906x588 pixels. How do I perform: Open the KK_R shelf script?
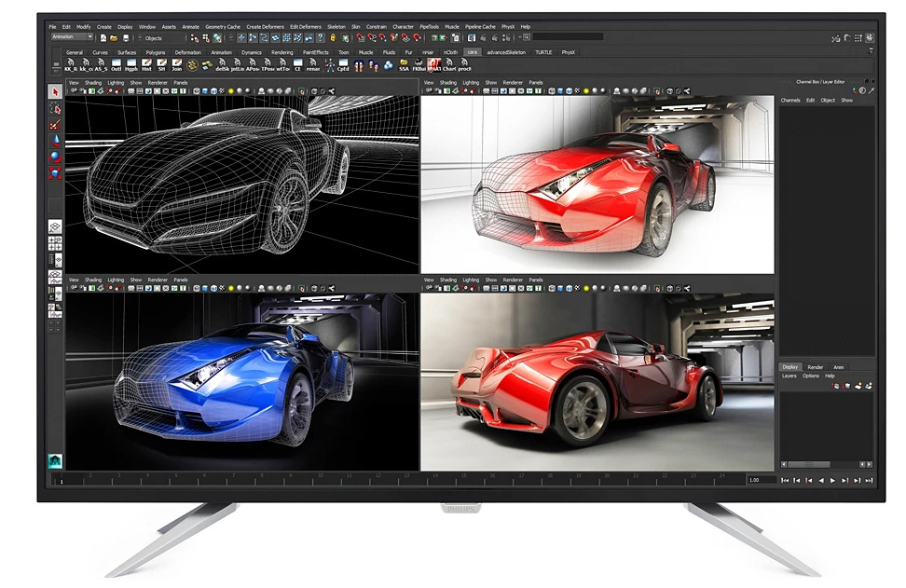point(71,64)
